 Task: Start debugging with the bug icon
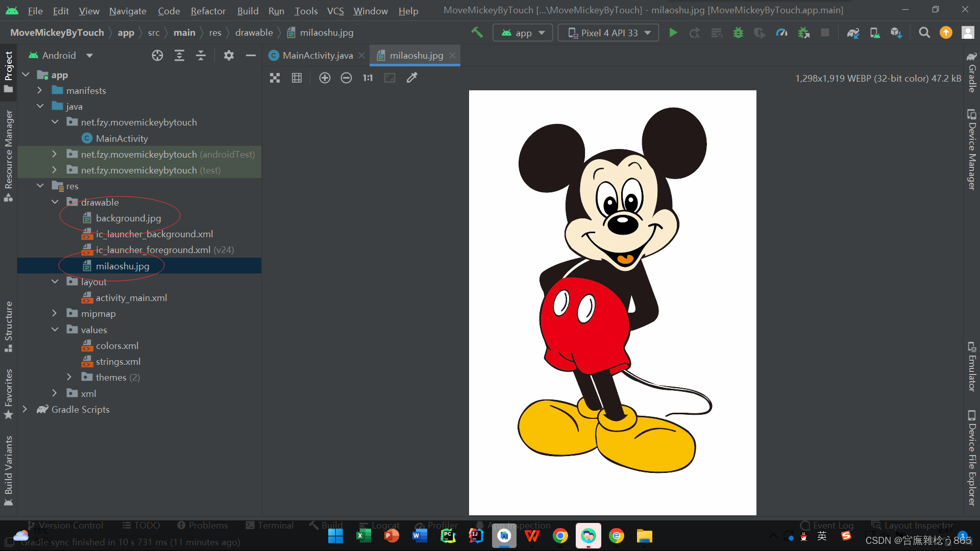point(738,33)
